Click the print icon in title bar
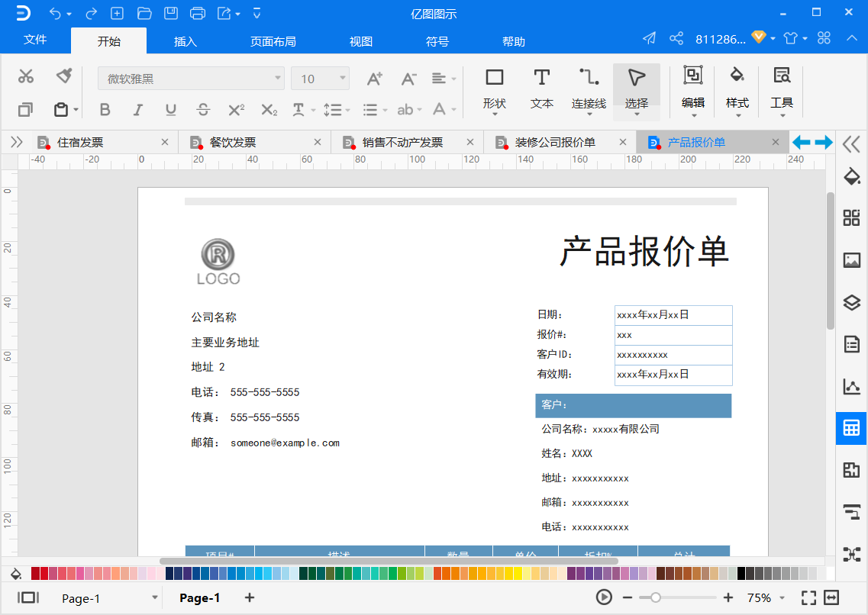Image resolution: width=868 pixels, height=615 pixels. pos(197,13)
